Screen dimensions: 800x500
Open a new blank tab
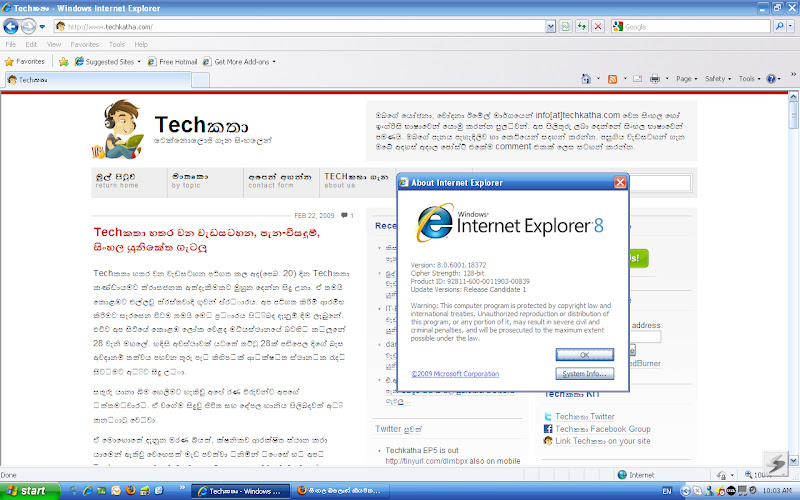point(201,80)
